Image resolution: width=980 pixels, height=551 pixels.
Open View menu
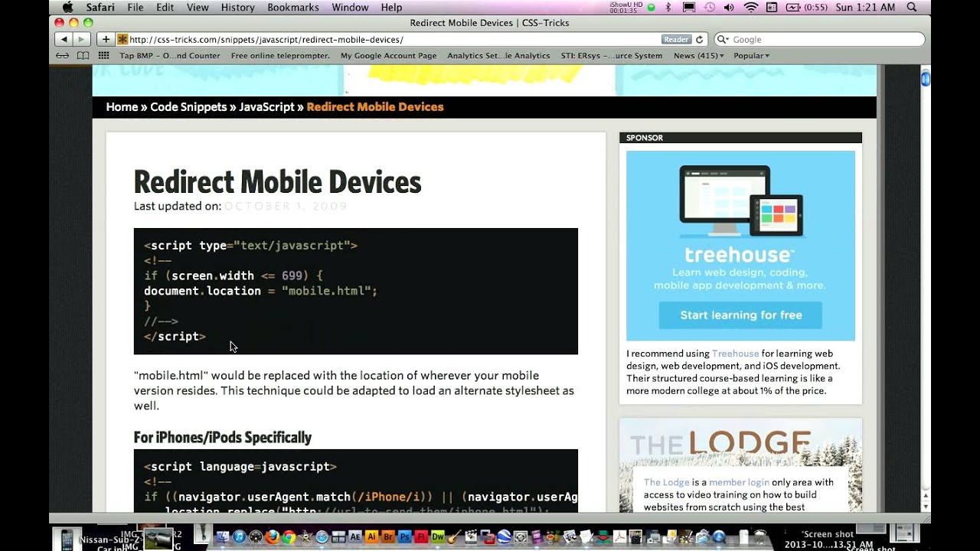coord(198,7)
